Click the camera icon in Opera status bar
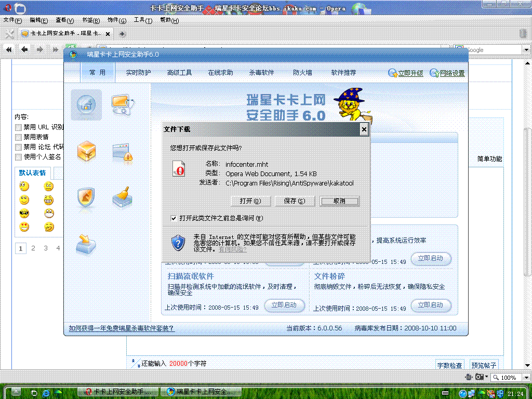The width and height of the screenshot is (532, 399). click(x=479, y=377)
